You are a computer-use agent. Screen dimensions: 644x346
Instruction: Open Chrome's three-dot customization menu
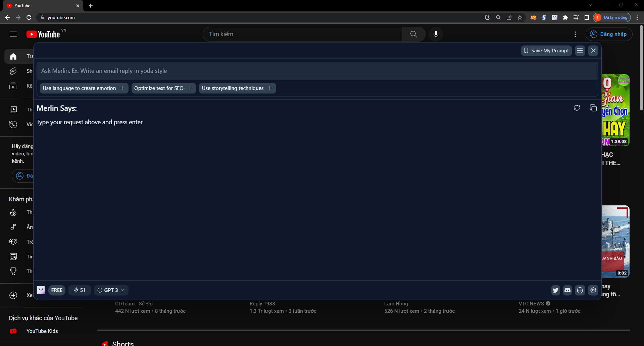(x=637, y=17)
